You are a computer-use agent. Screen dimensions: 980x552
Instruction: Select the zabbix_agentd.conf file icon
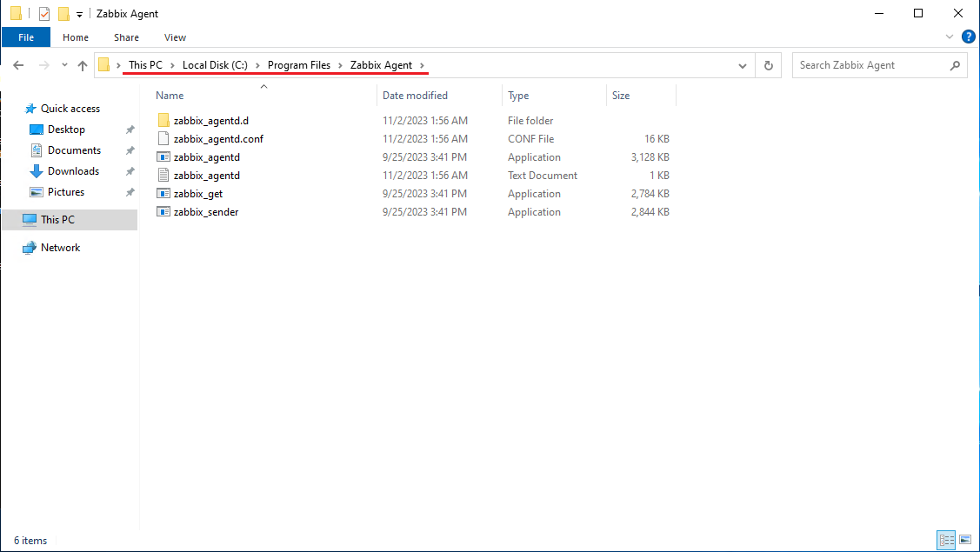point(163,139)
